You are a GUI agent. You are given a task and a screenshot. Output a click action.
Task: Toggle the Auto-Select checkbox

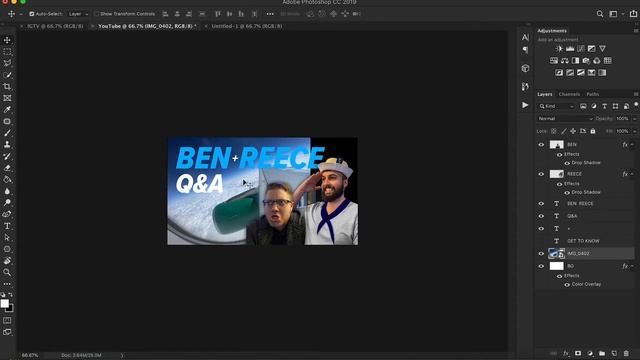pyautogui.click(x=31, y=14)
